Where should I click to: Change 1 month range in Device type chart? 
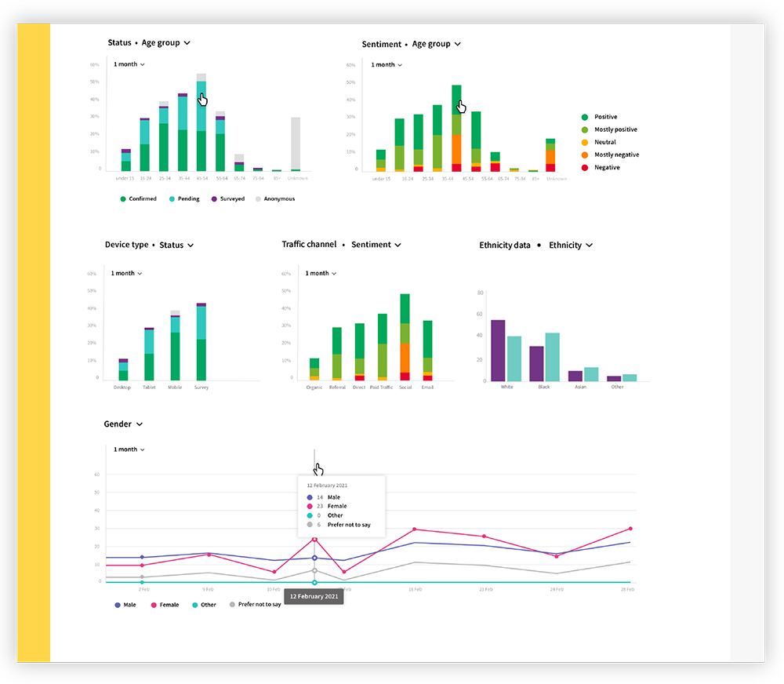click(x=126, y=273)
